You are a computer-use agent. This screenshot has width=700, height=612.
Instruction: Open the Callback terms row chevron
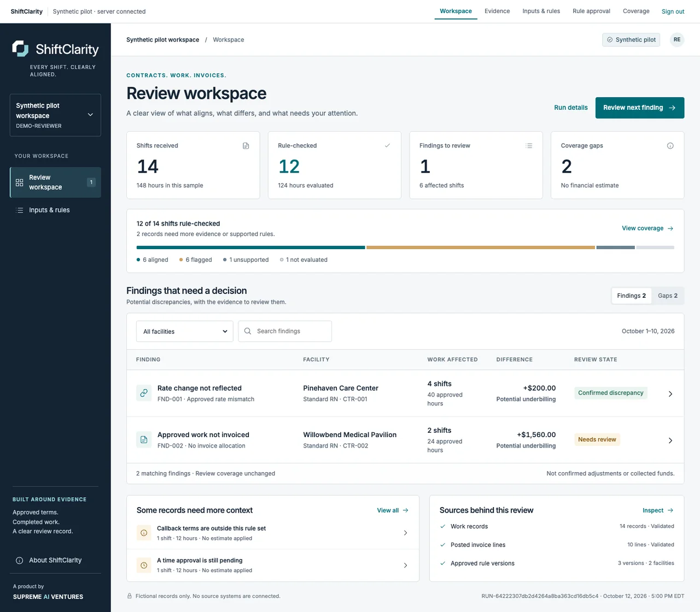coord(405,533)
